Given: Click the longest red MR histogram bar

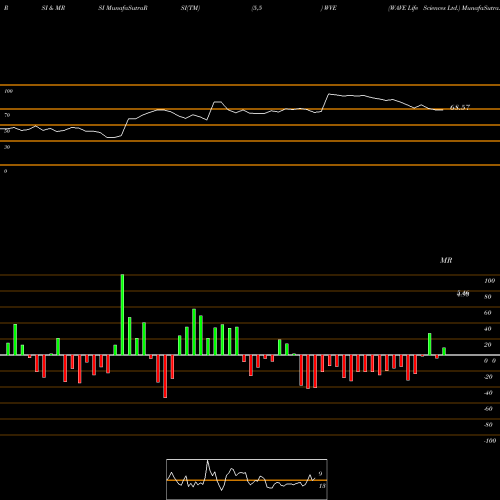Looking at the screenshot, I should (x=165, y=376).
